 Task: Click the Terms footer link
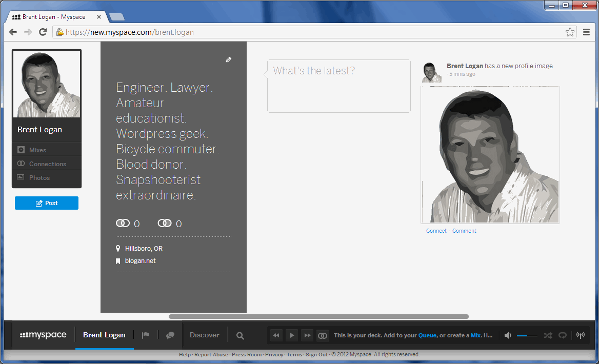pos(294,354)
